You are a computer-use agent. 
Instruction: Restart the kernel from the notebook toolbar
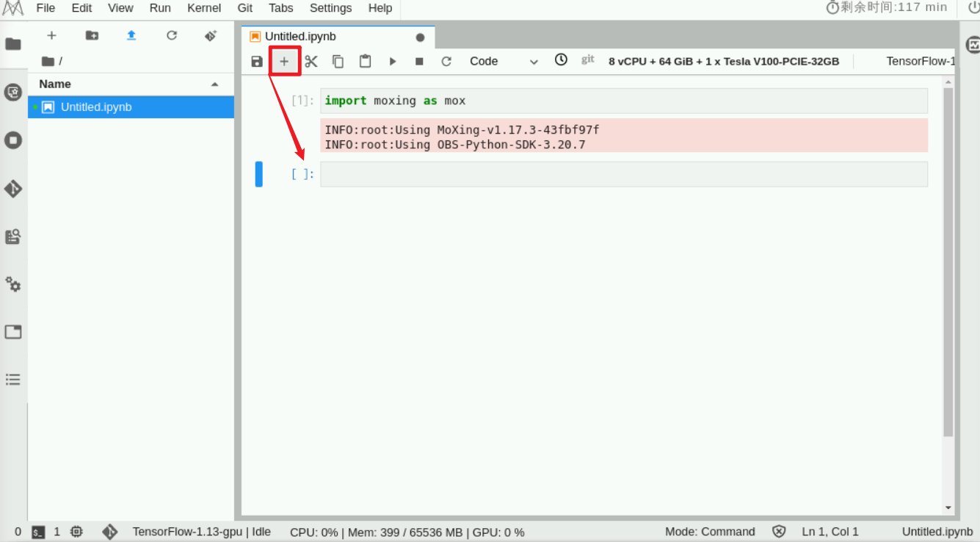click(446, 62)
